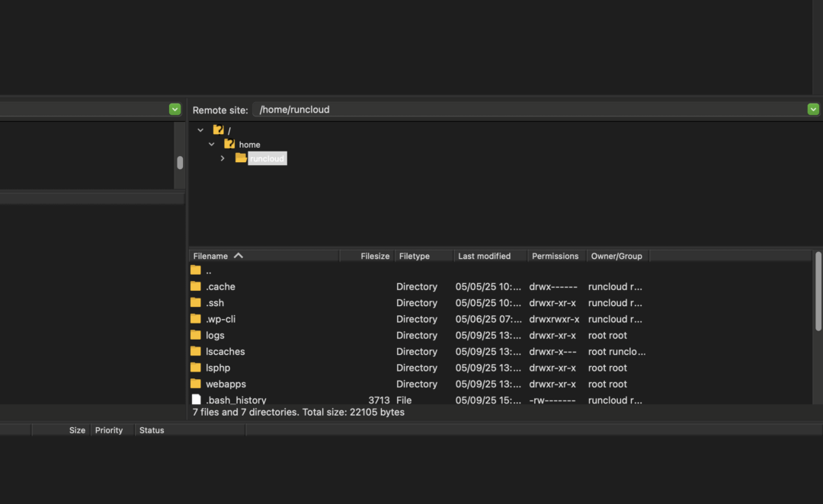Collapse the root / tree node
Image resolution: width=823 pixels, height=504 pixels.
pos(200,130)
